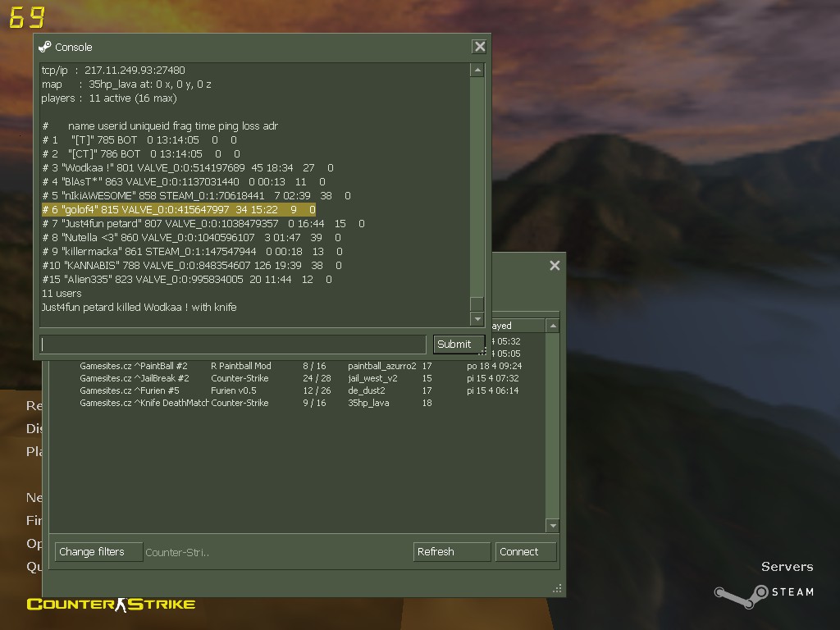Click the Counter-Strike logo

(111, 605)
